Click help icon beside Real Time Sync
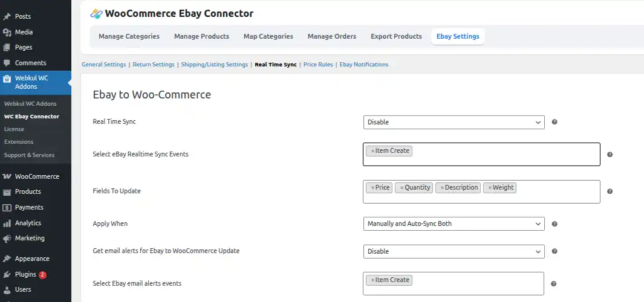This screenshot has width=644, height=302. pos(555,122)
